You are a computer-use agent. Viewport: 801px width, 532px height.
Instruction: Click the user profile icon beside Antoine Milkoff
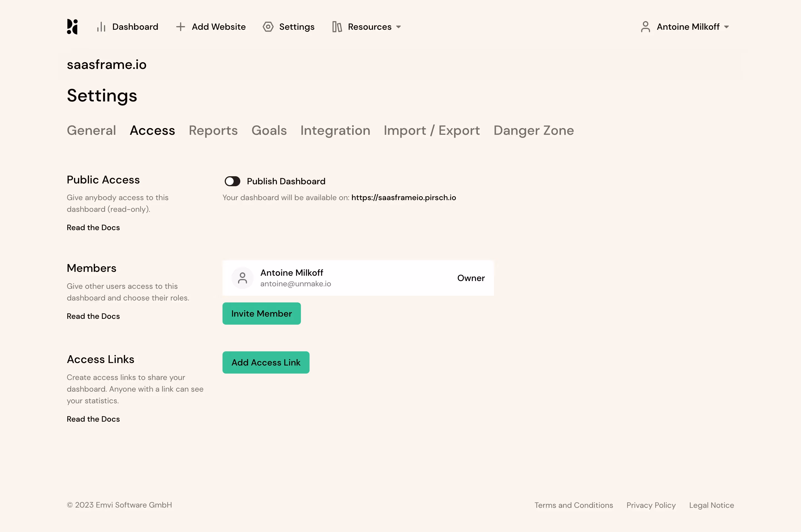(645, 26)
